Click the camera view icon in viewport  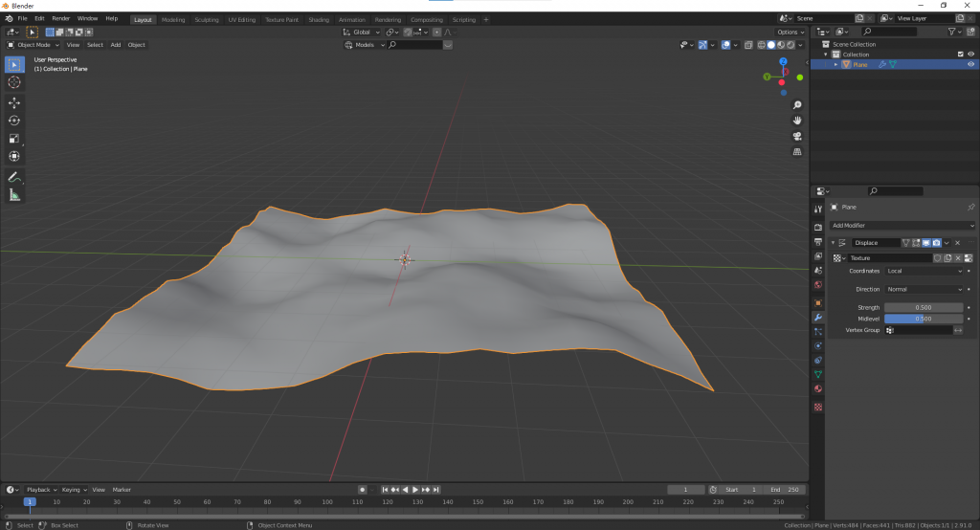pos(796,136)
